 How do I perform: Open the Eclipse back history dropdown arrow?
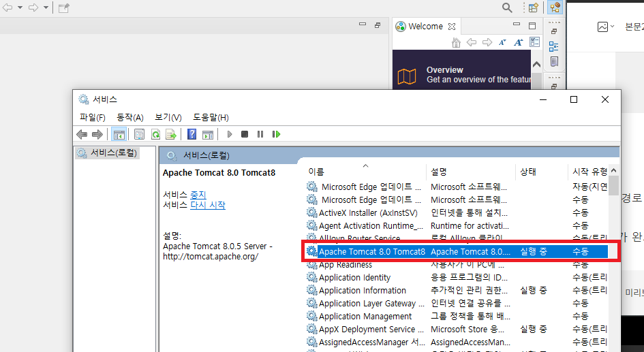click(x=20, y=7)
